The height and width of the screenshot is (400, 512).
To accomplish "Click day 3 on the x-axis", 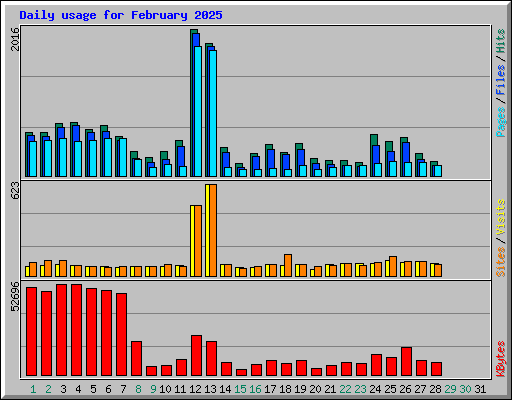I will (x=63, y=389).
